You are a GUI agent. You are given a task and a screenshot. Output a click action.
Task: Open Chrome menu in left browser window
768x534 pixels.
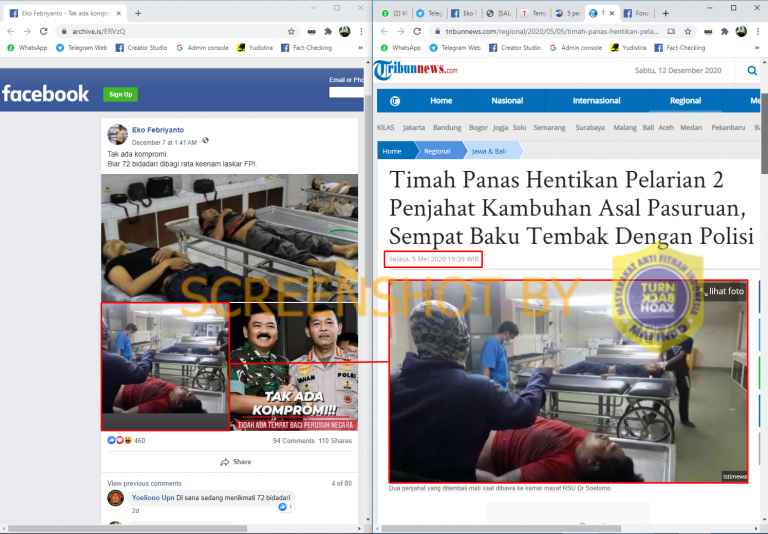[x=361, y=31]
